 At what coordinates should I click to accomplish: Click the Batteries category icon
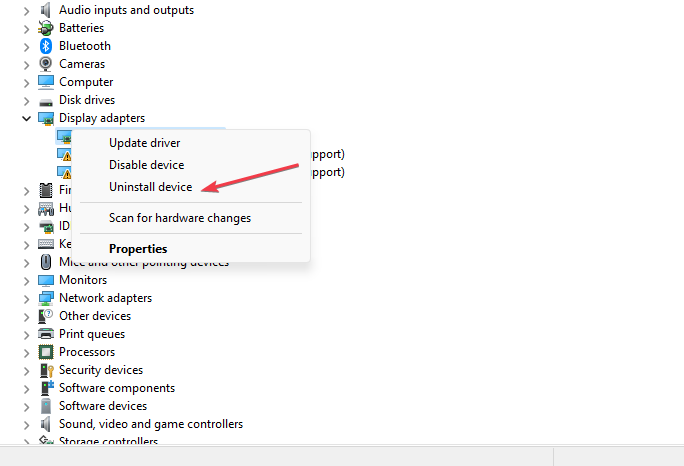46,28
